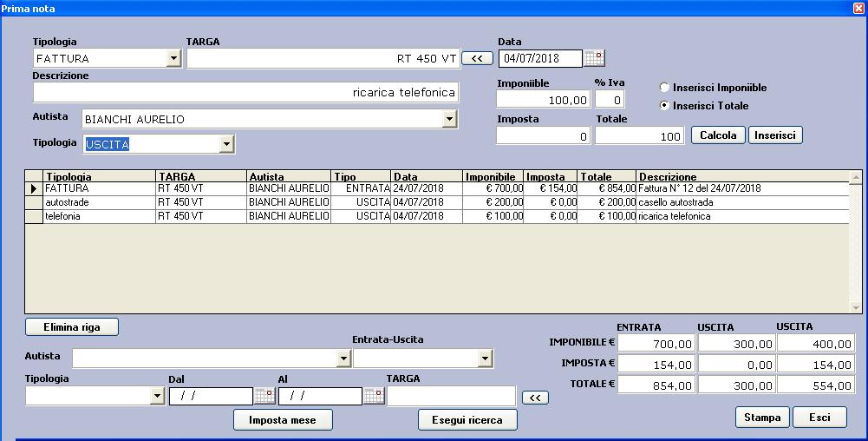This screenshot has width=868, height=441.
Task: Click Elimina riga button
Action: [x=72, y=327]
